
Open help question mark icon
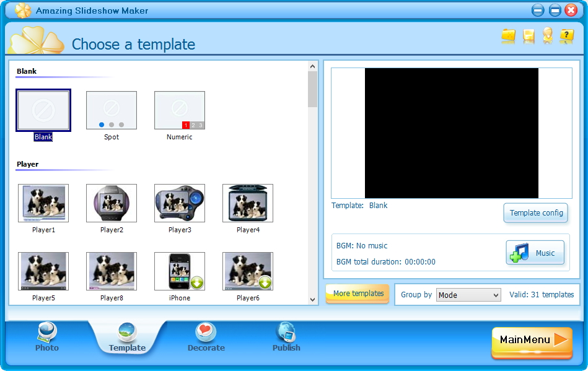[567, 37]
